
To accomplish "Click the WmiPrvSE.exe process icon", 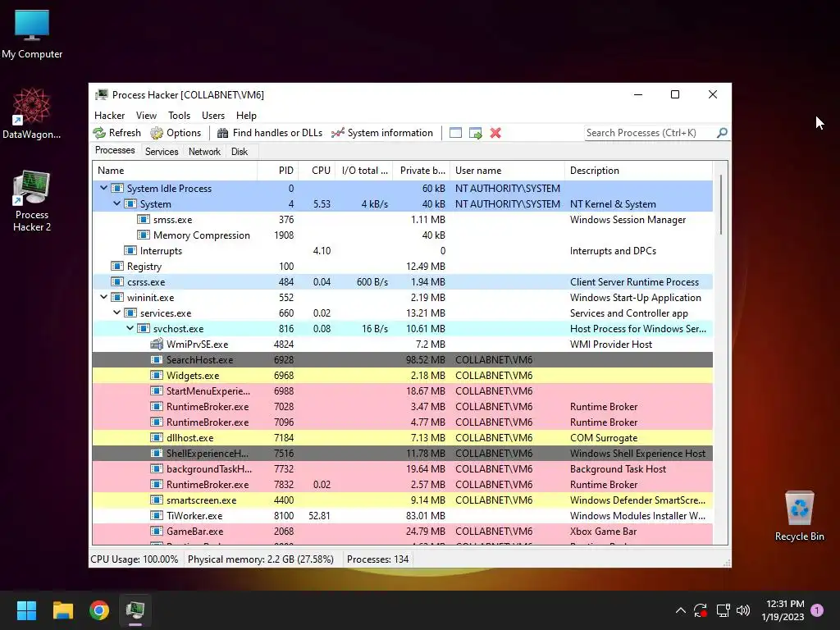I will click(157, 344).
